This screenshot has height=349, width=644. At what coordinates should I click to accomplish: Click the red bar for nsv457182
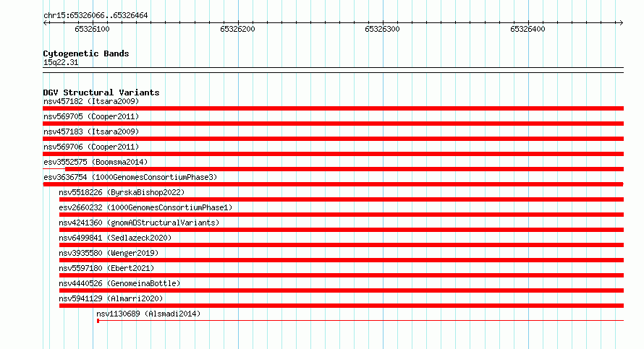(333, 108)
